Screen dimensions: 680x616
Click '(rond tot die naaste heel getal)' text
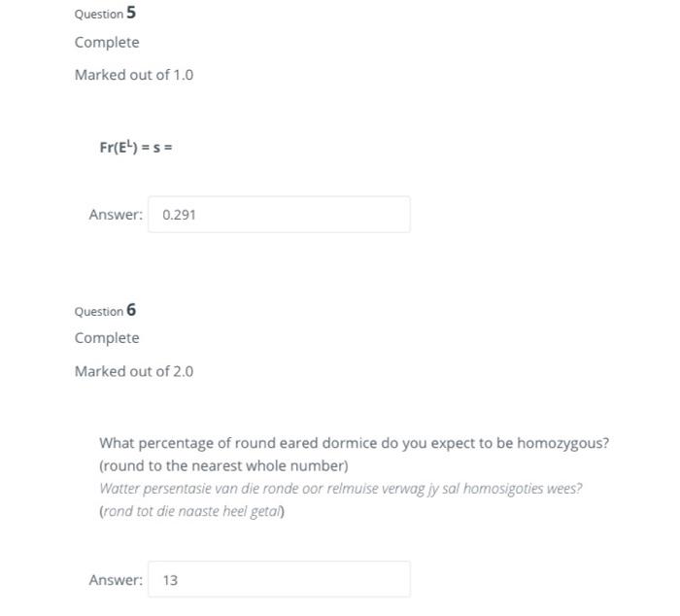click(191, 511)
